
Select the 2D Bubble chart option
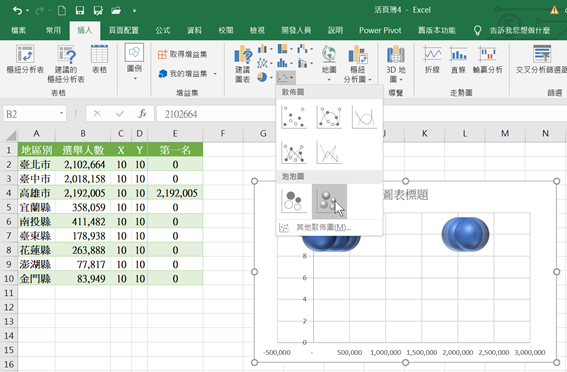click(294, 201)
